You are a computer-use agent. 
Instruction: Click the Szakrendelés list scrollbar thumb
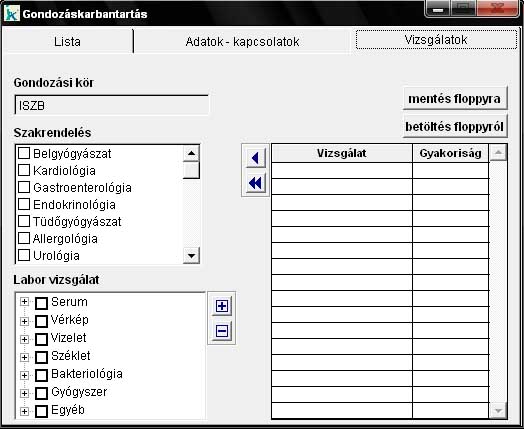(x=191, y=170)
